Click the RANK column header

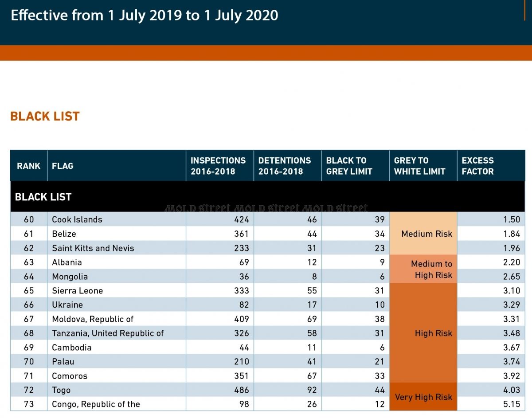(29, 166)
